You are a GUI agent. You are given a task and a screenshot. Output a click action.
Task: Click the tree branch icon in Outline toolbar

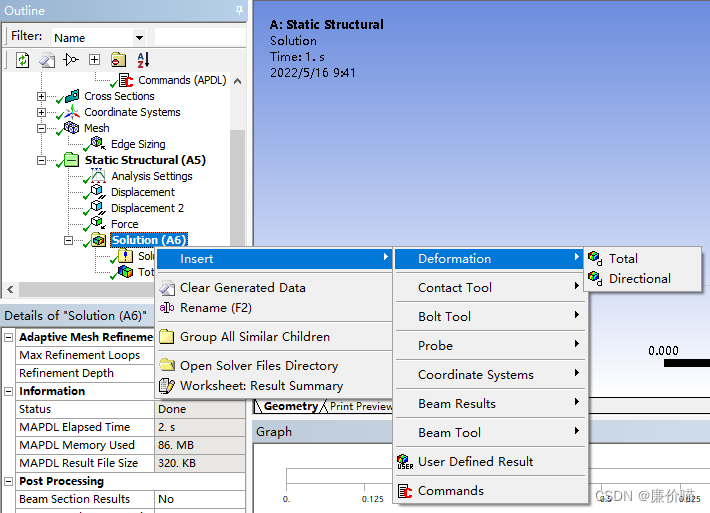tap(71, 60)
